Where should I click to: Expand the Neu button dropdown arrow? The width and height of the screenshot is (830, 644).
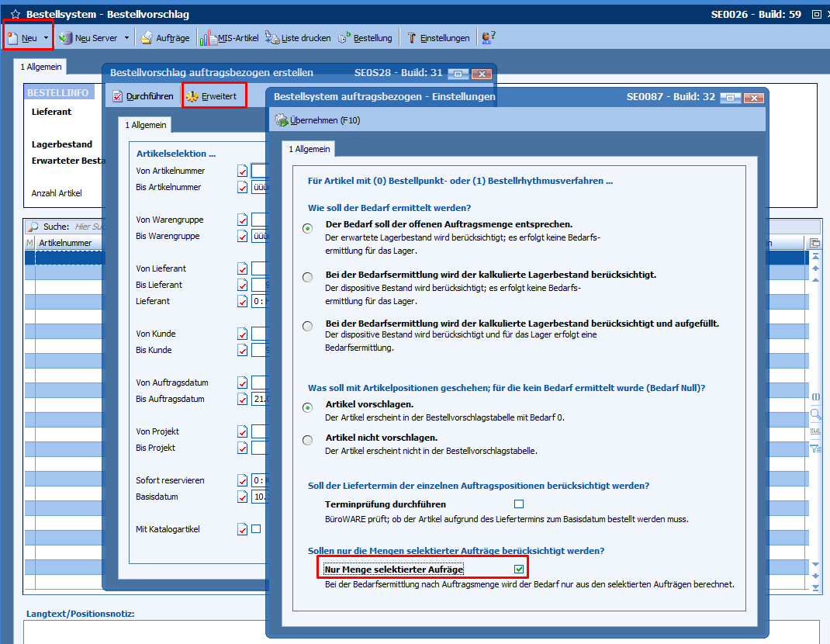46,37
